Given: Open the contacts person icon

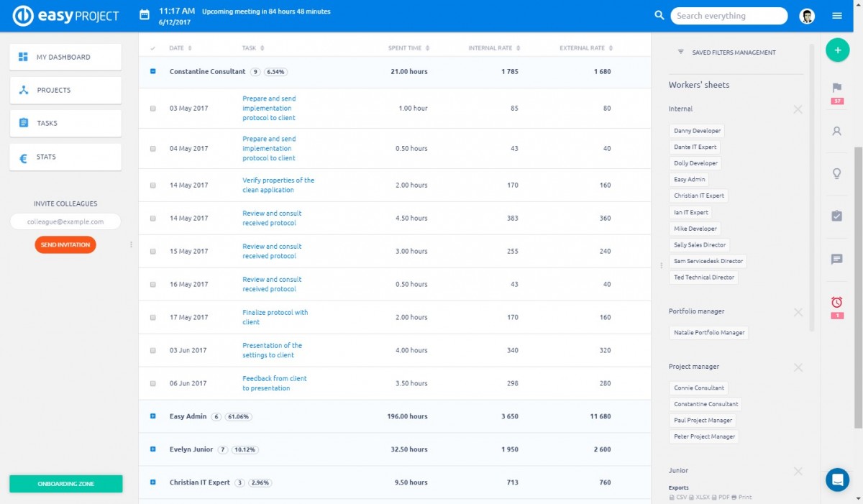Looking at the screenshot, I should (x=836, y=131).
